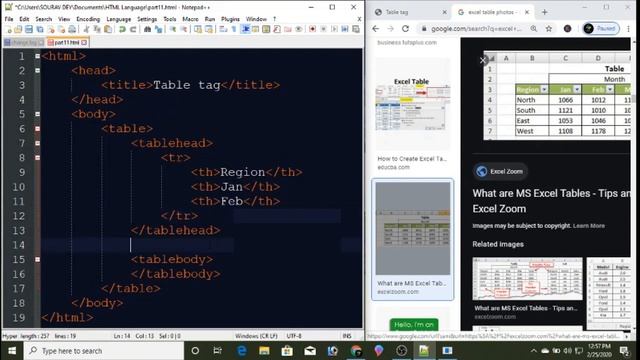Collapse the table fold marker on line 6

point(38,129)
